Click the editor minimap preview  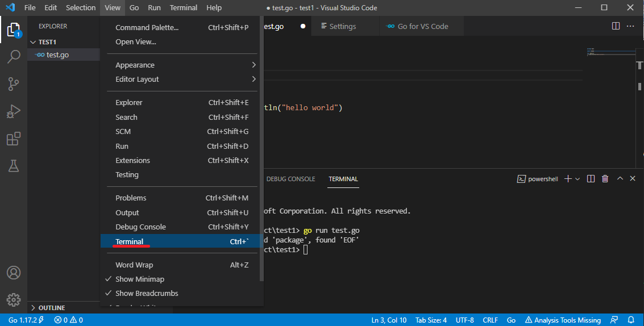[x=610, y=52]
